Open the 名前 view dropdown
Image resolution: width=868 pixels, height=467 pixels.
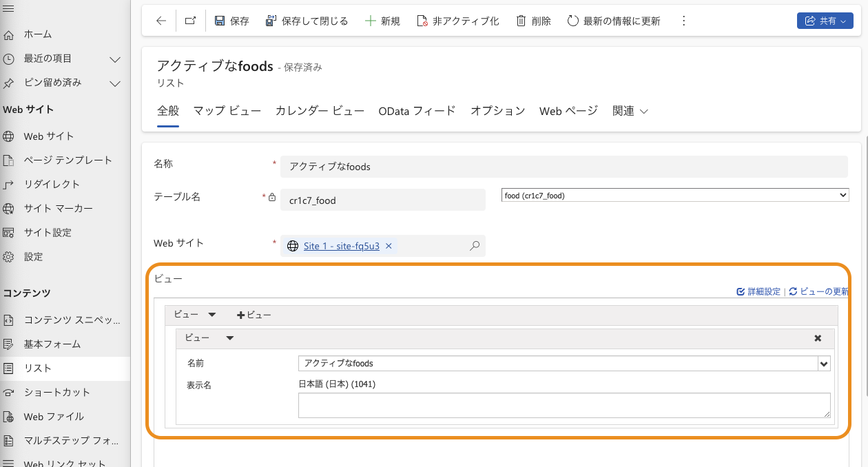coord(823,363)
